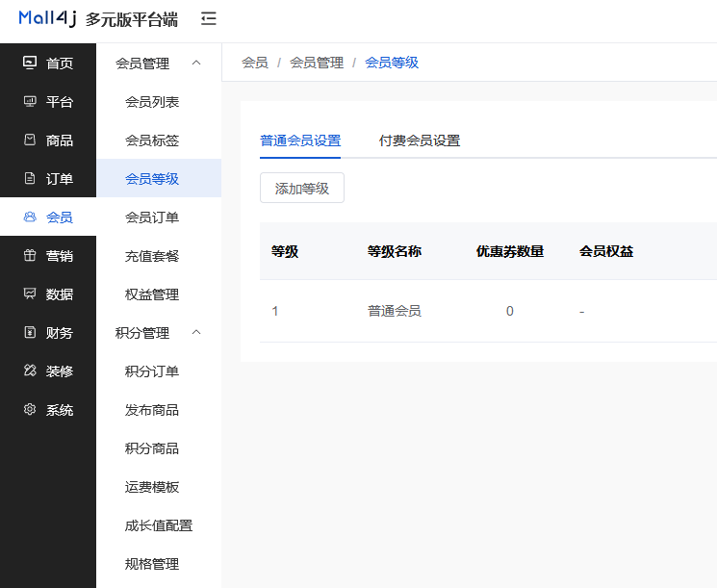Click the 系统 system gear icon
Image resolution: width=717 pixels, height=588 pixels.
[30, 409]
